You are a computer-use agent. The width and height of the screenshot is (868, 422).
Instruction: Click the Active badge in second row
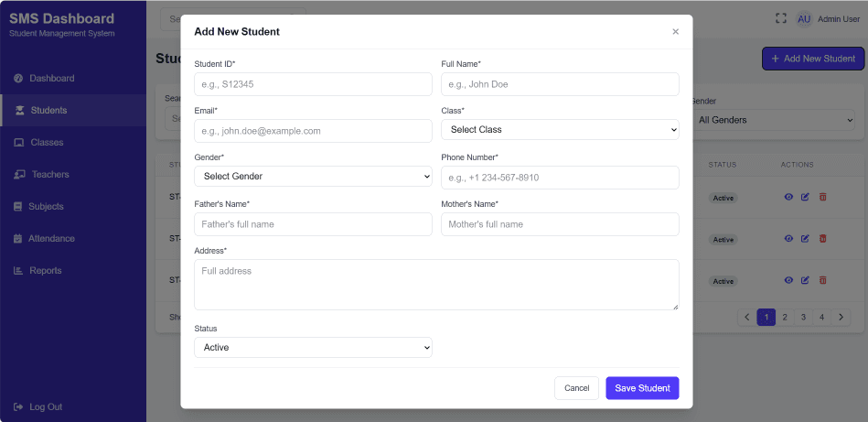[x=723, y=240]
